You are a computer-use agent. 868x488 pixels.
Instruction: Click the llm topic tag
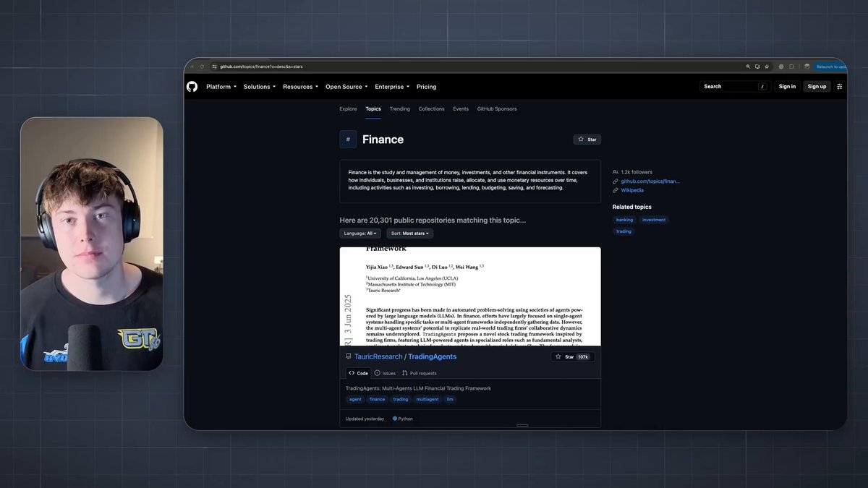pos(450,399)
